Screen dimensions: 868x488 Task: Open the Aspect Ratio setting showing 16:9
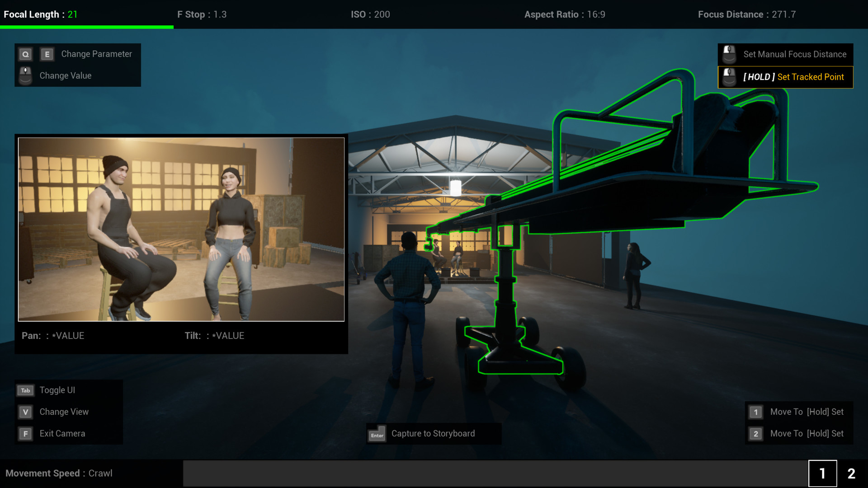[x=564, y=14]
